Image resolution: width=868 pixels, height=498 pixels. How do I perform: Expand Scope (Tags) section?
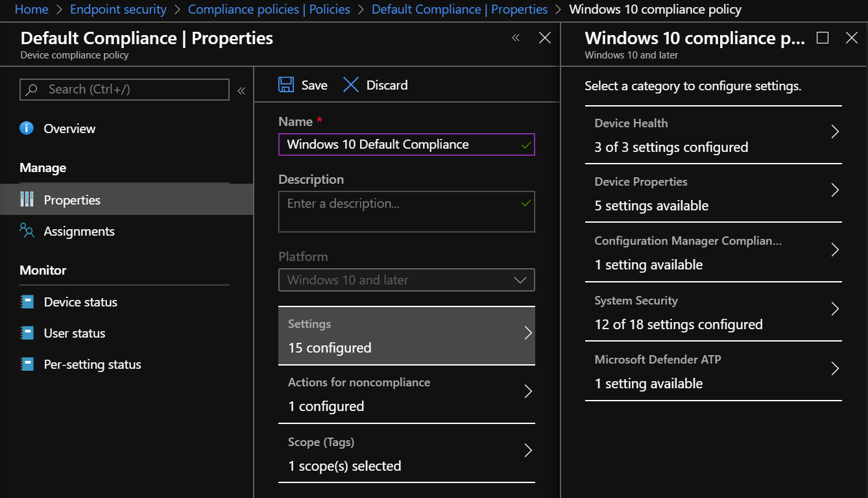click(406, 454)
